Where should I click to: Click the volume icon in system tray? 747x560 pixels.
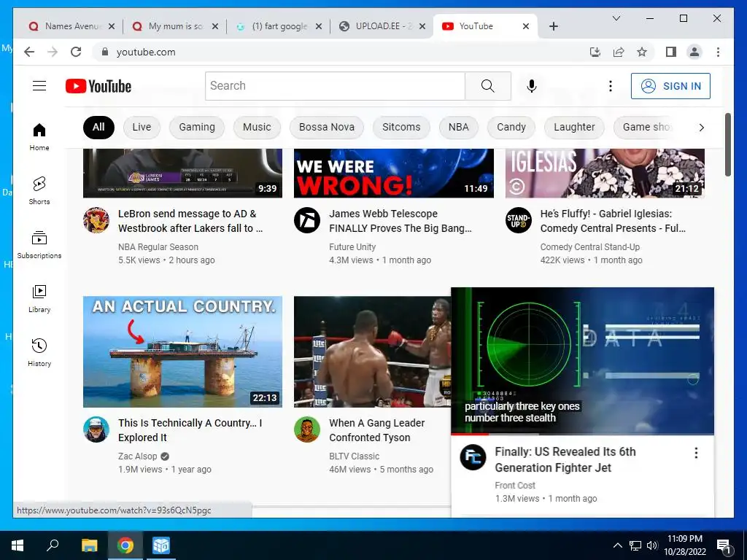[x=652, y=545]
